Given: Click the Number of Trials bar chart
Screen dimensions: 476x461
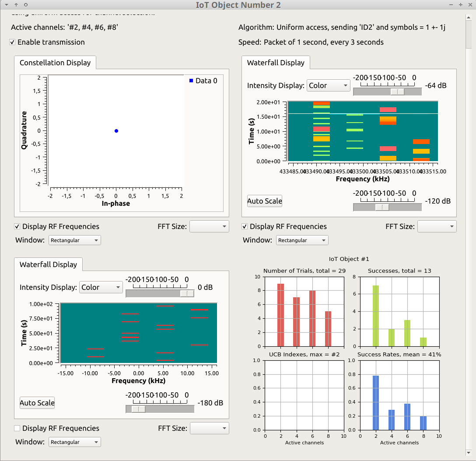Looking at the screenshot, I should click(x=304, y=312).
